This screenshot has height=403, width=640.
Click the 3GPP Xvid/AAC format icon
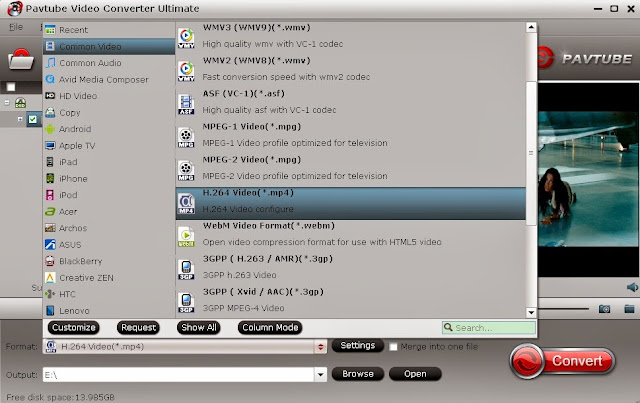click(186, 303)
